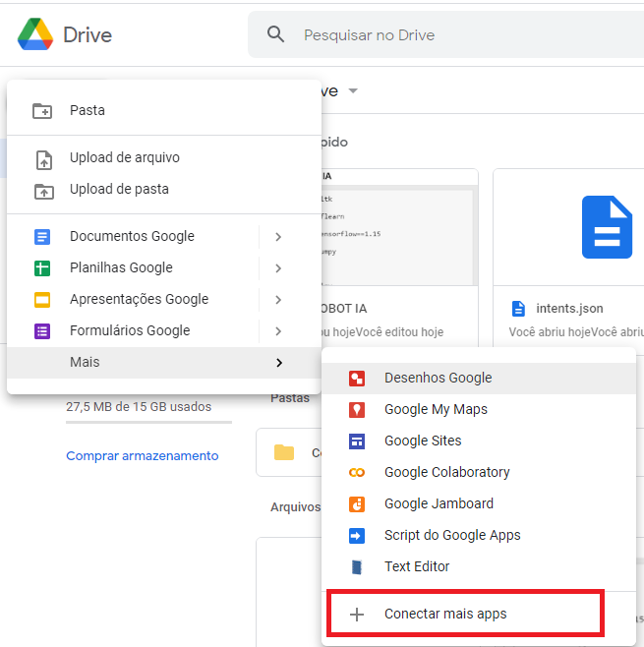
Task: Choose Upload de arquivo
Action: tap(164, 157)
